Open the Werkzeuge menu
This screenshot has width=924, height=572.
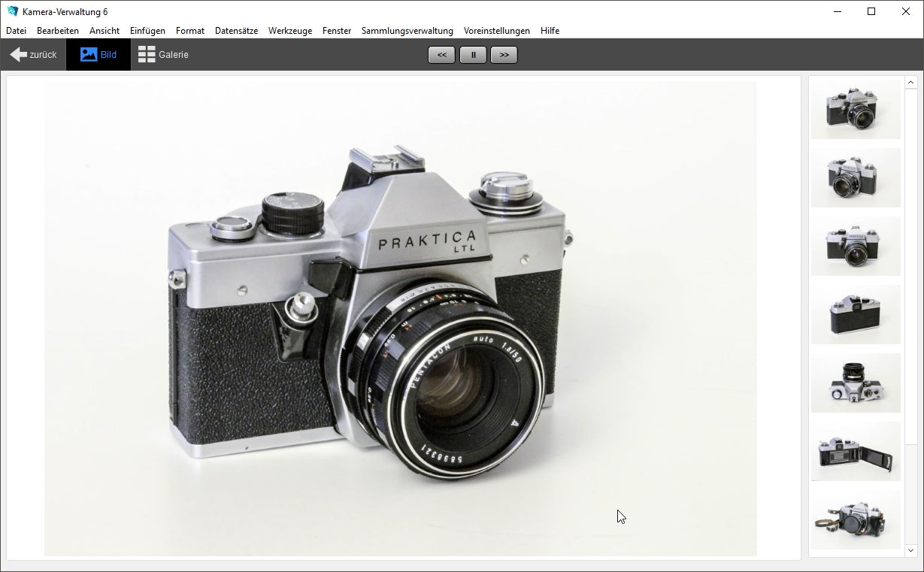[289, 31]
